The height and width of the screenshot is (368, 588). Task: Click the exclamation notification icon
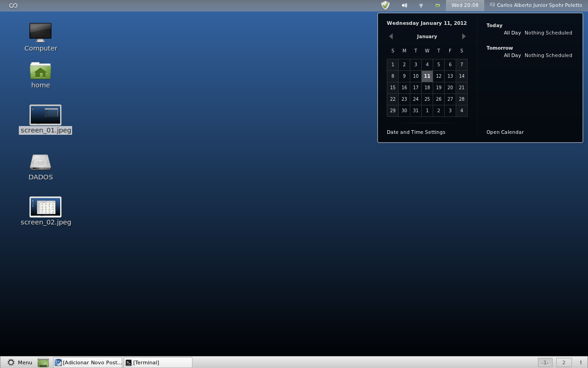581,362
